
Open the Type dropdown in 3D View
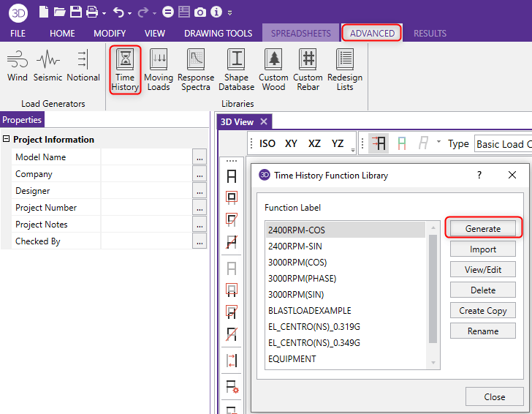point(503,144)
